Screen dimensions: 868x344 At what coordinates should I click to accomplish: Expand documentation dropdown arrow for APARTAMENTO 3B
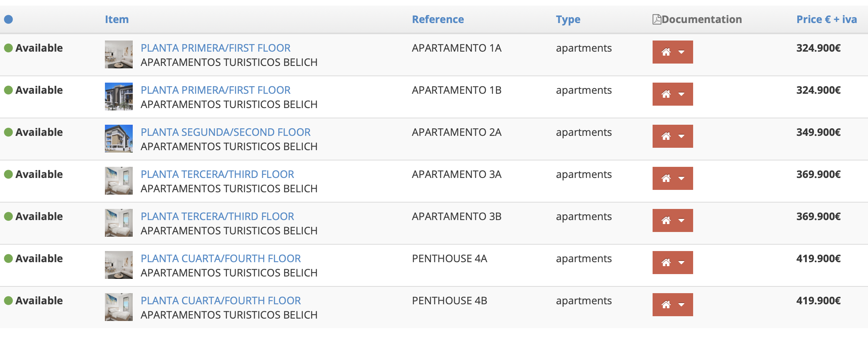pos(682,220)
